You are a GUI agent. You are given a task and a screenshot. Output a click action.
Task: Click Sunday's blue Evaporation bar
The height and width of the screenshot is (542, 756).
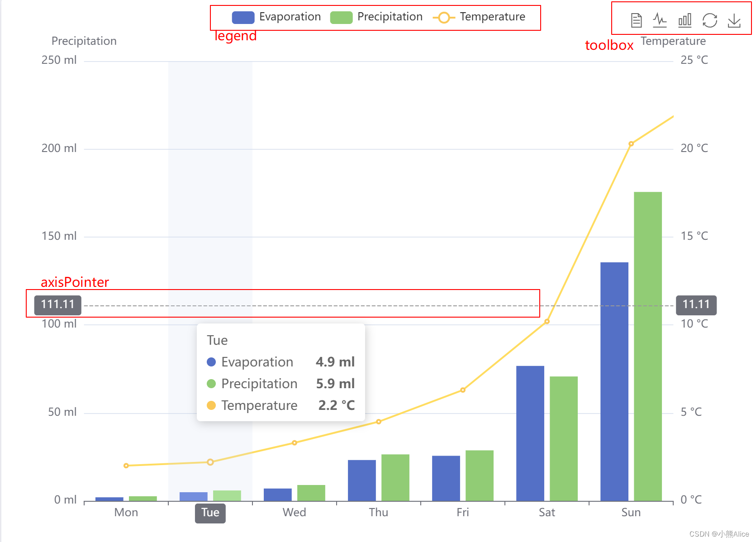pyautogui.click(x=614, y=381)
